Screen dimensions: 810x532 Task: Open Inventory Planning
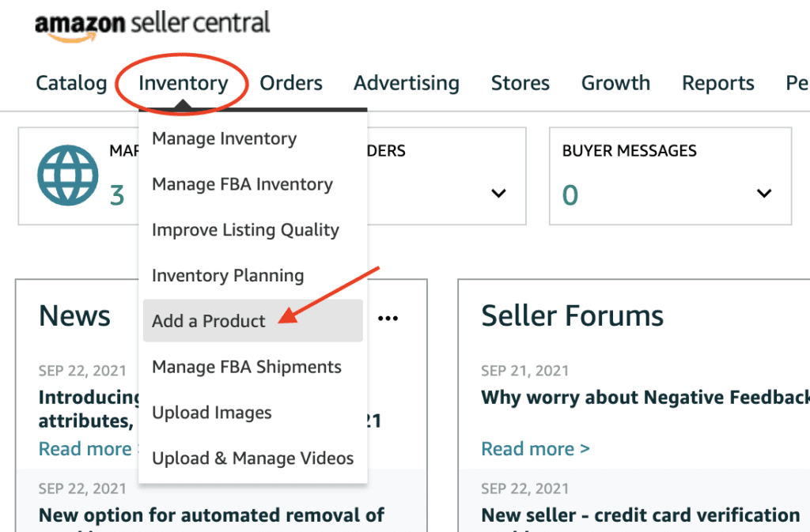point(227,276)
